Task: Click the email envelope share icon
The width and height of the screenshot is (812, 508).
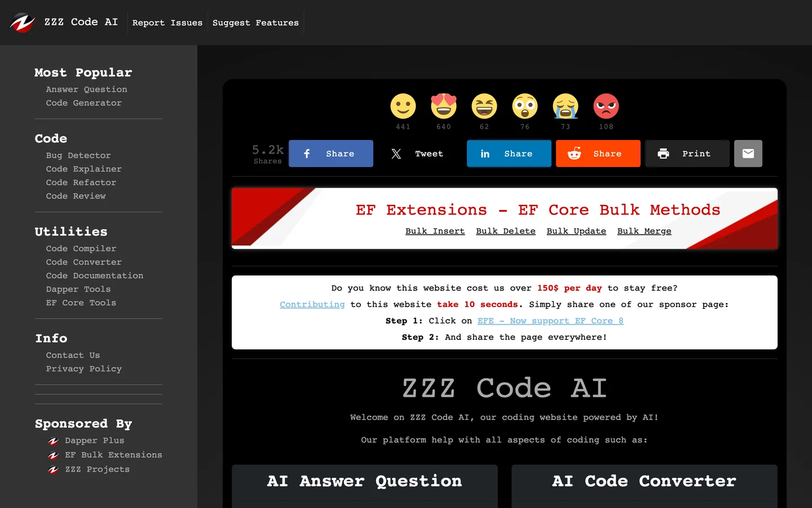Action: [748, 154]
